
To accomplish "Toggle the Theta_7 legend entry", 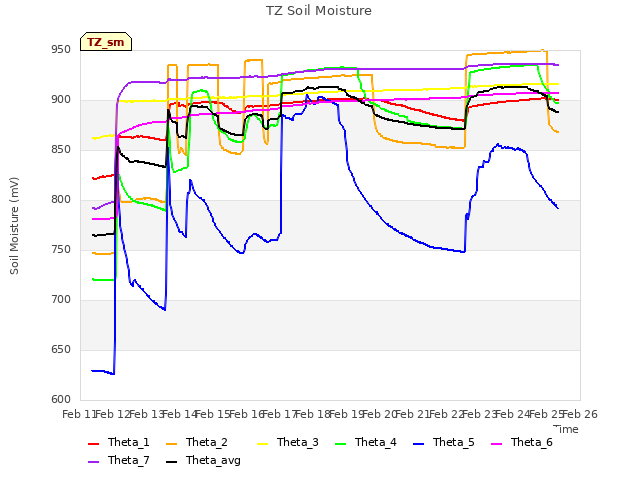I will click(119, 460).
